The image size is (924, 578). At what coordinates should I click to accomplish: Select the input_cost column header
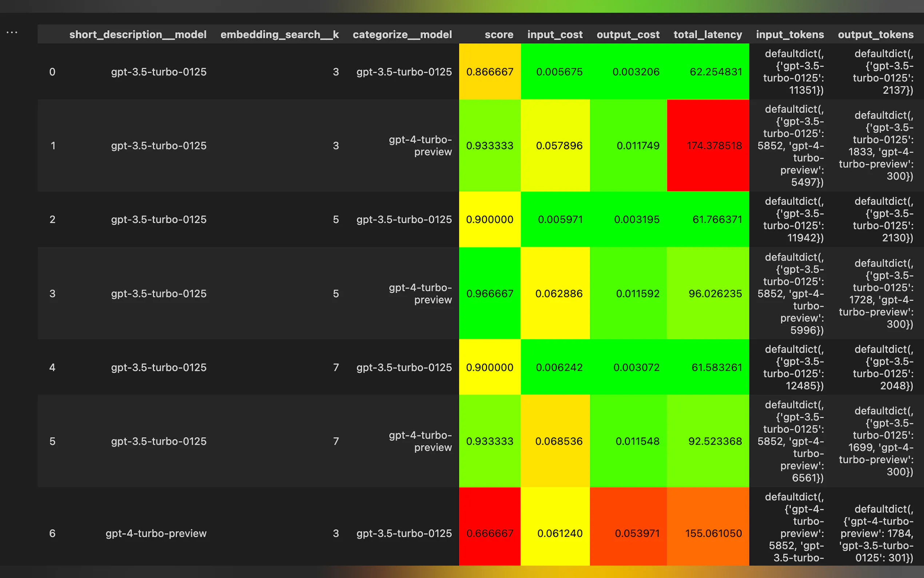point(555,35)
